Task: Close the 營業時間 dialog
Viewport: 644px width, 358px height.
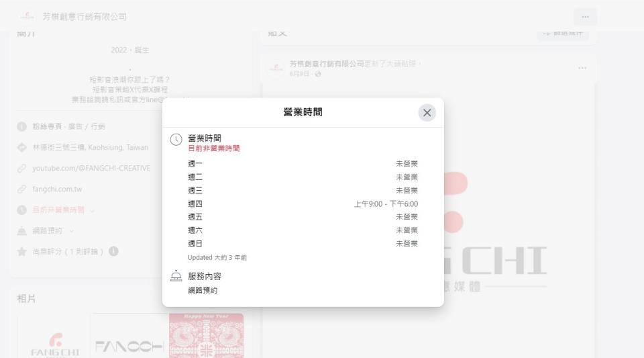Action: (x=427, y=113)
